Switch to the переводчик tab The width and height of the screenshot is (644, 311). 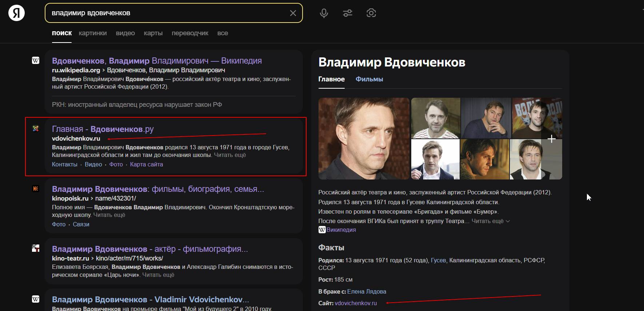[190, 33]
